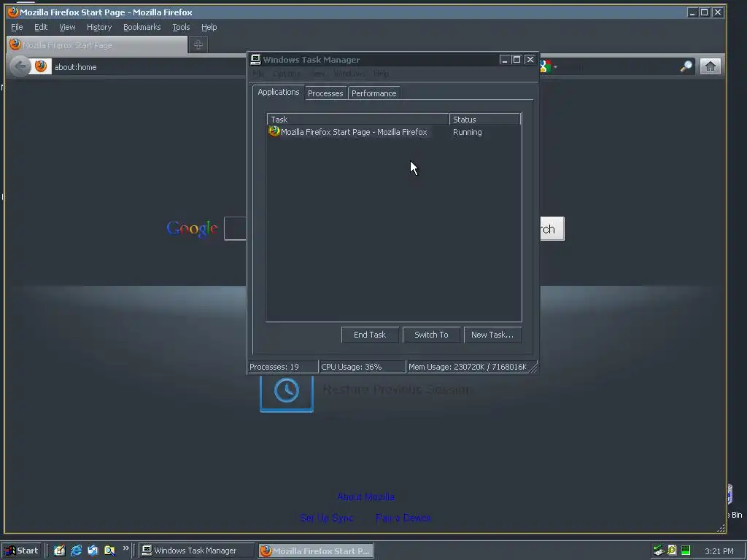
Task: Click the green CPU usage tray icon
Action: click(x=686, y=551)
